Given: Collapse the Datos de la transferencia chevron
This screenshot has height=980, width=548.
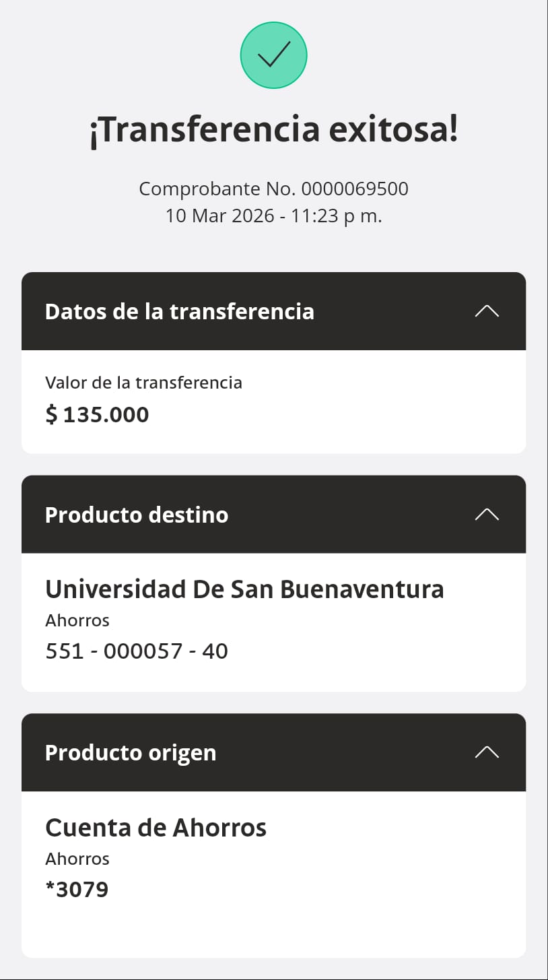Looking at the screenshot, I should [487, 311].
